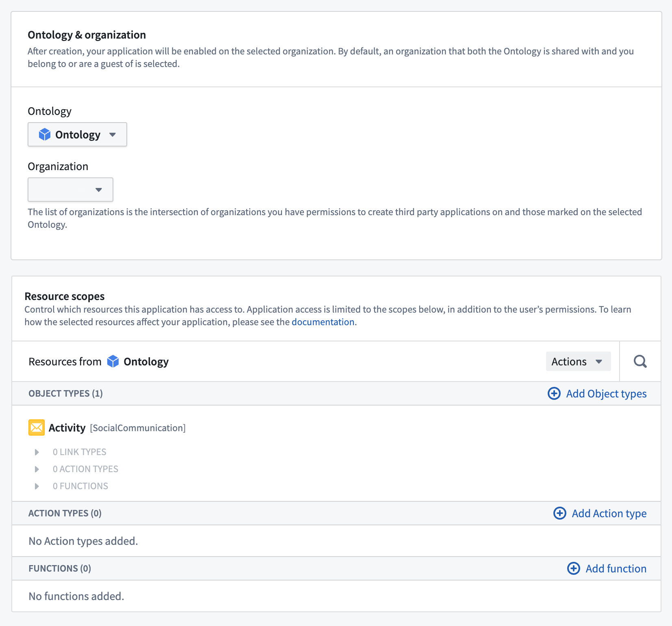The height and width of the screenshot is (626, 672).
Task: Open the documentation link
Action: [x=323, y=322]
